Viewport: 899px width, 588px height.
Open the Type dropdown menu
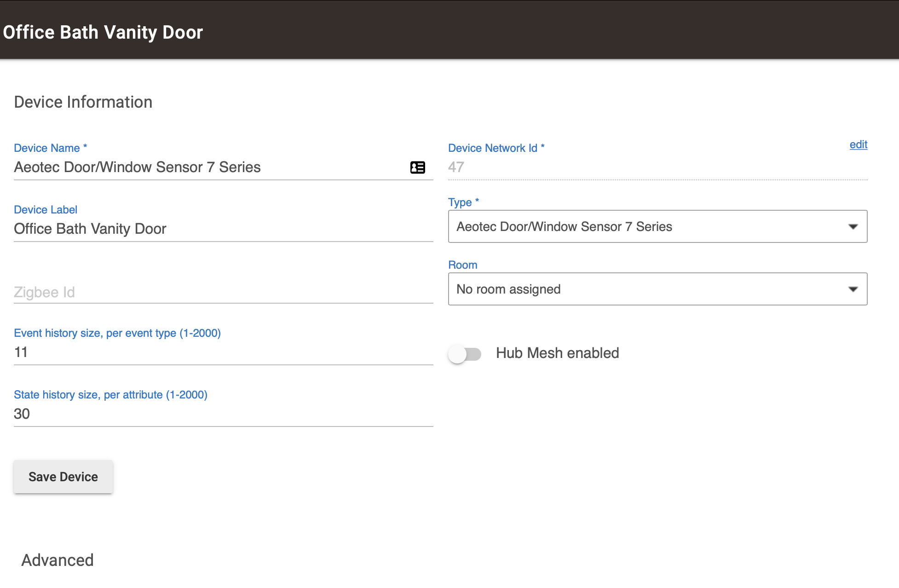point(657,226)
